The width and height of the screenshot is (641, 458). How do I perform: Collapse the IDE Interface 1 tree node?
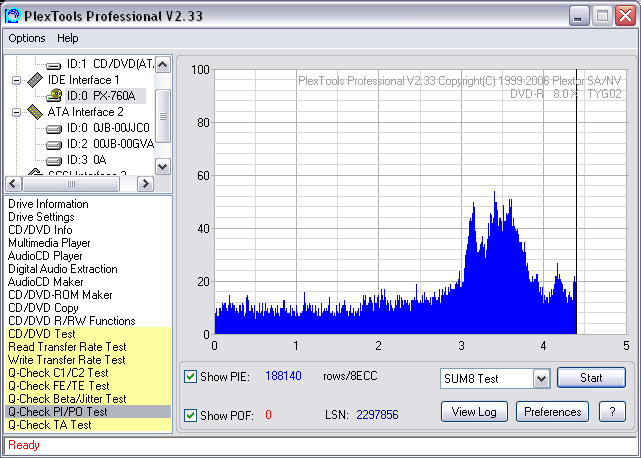pos(16,80)
